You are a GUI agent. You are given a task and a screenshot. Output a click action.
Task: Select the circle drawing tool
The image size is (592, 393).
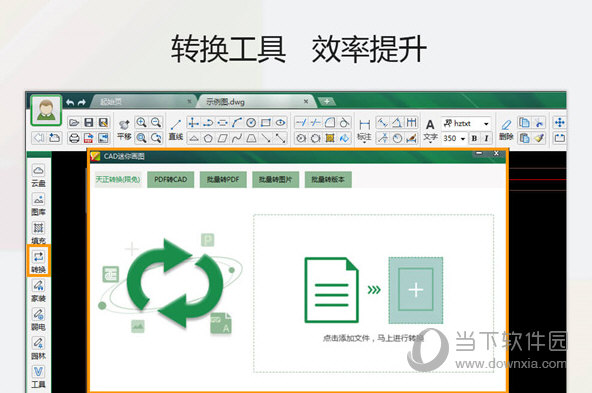(x=251, y=122)
